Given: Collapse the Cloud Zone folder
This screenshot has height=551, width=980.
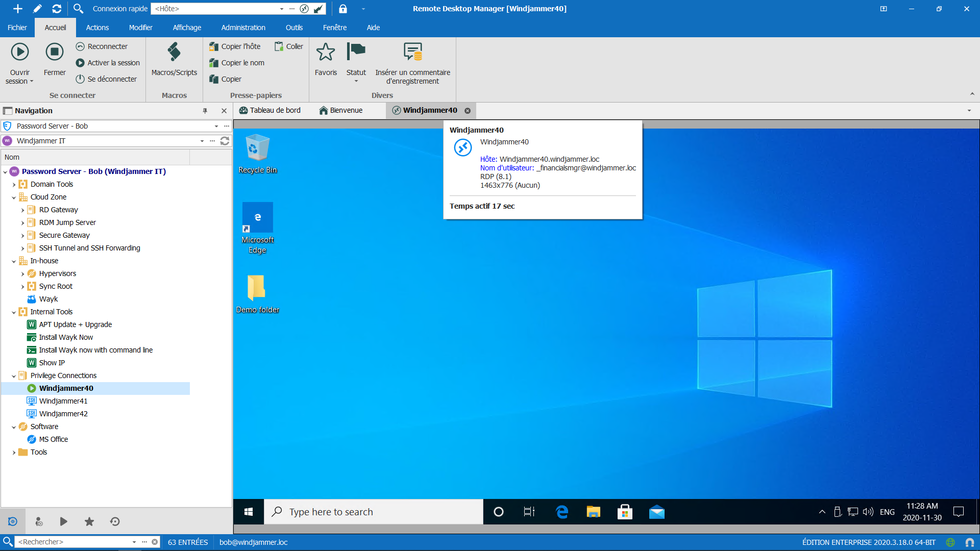Looking at the screenshot, I should 14,197.
